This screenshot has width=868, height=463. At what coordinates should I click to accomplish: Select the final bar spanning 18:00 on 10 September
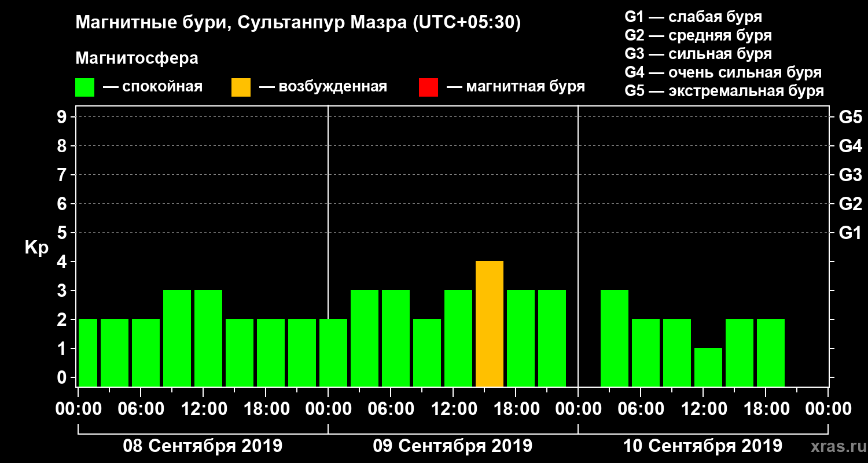[x=771, y=353]
